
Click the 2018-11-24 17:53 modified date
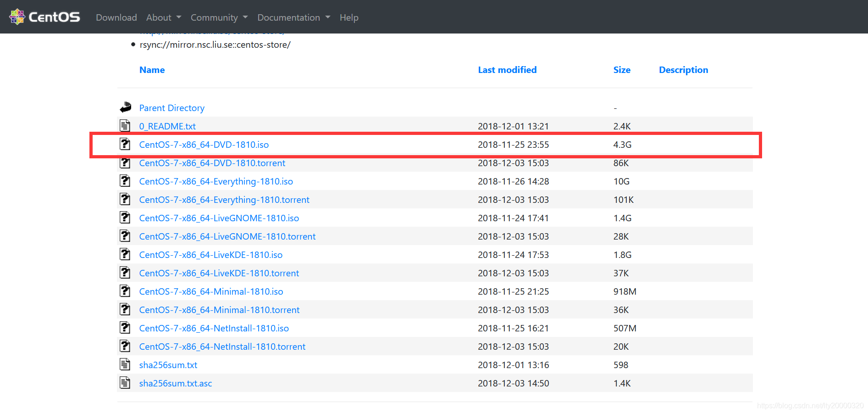point(513,255)
